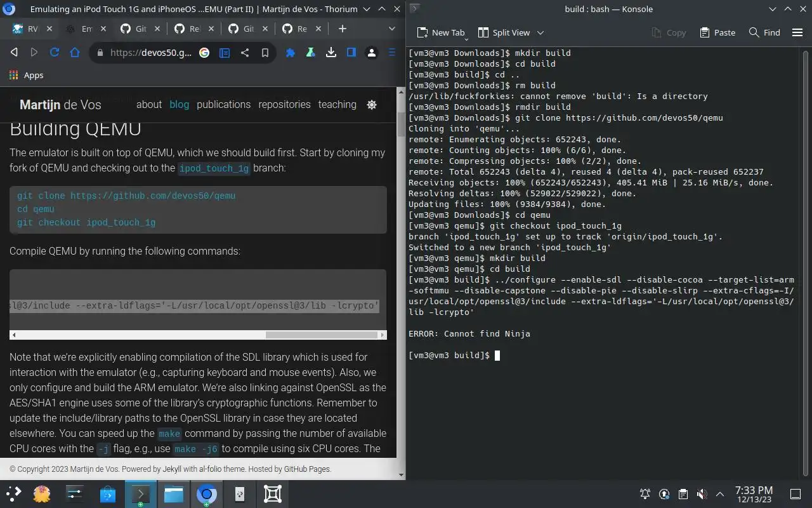Open the 7:33 PM clock calendar
Screen dimensions: 812x508
(754, 494)
